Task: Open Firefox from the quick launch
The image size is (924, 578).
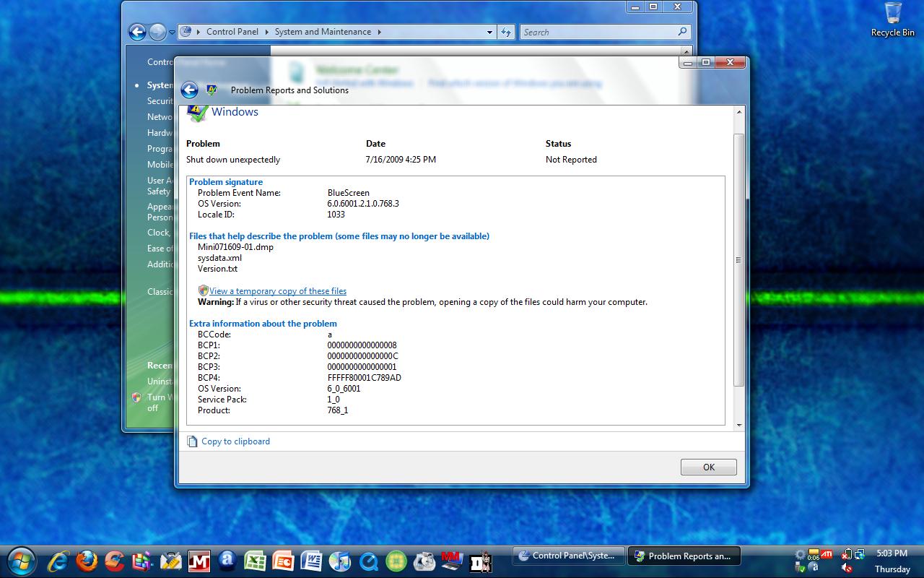Action: pyautogui.click(x=87, y=561)
